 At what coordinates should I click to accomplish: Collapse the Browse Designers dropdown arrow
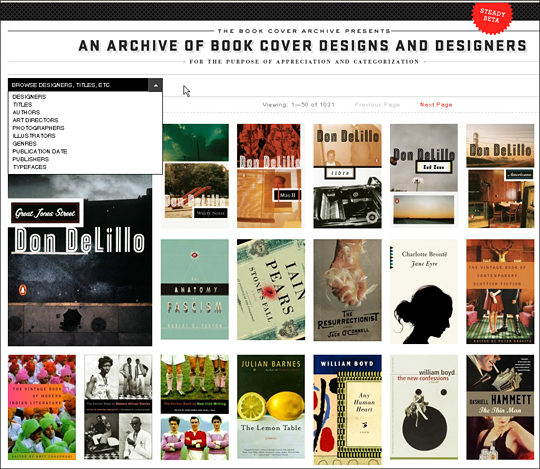click(155, 85)
